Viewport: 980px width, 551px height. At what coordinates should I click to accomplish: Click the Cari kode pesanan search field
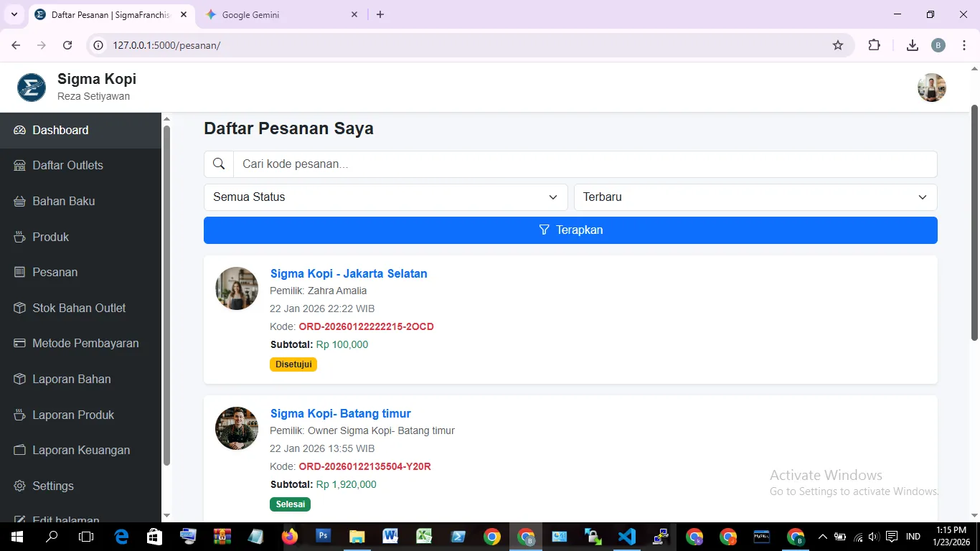click(x=585, y=164)
